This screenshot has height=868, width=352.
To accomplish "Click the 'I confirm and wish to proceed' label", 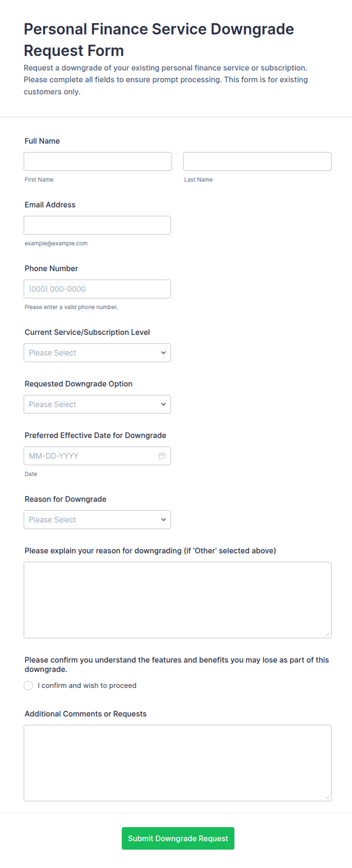I will (x=87, y=685).
